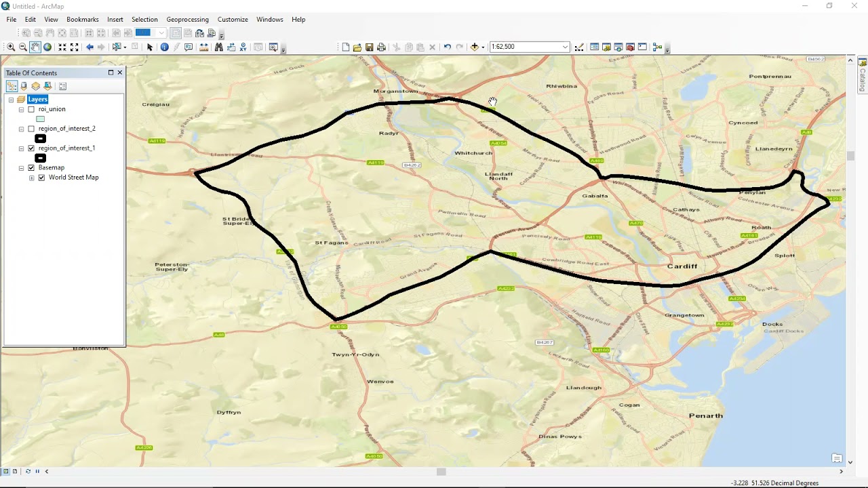Image resolution: width=868 pixels, height=488 pixels.
Task: Click the Add Data button
Action: [475, 47]
